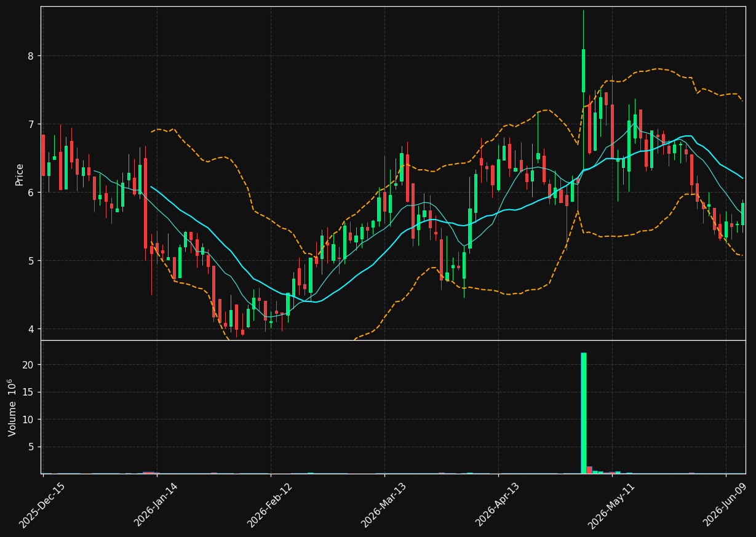Click the tallest green volume bar
Screen dimensions: 756x537
pos(583,413)
